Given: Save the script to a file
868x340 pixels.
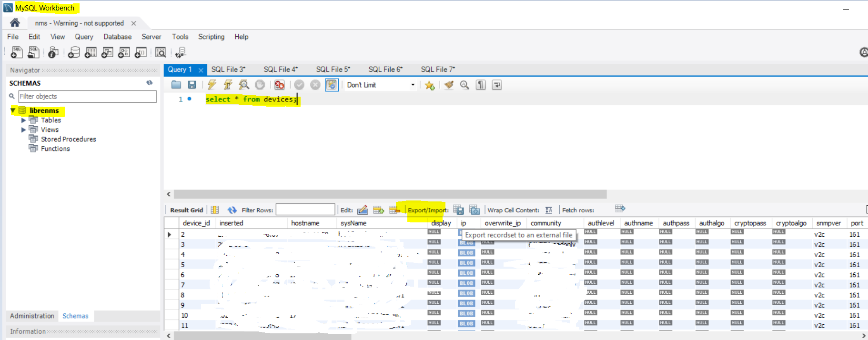Looking at the screenshot, I should [x=192, y=85].
